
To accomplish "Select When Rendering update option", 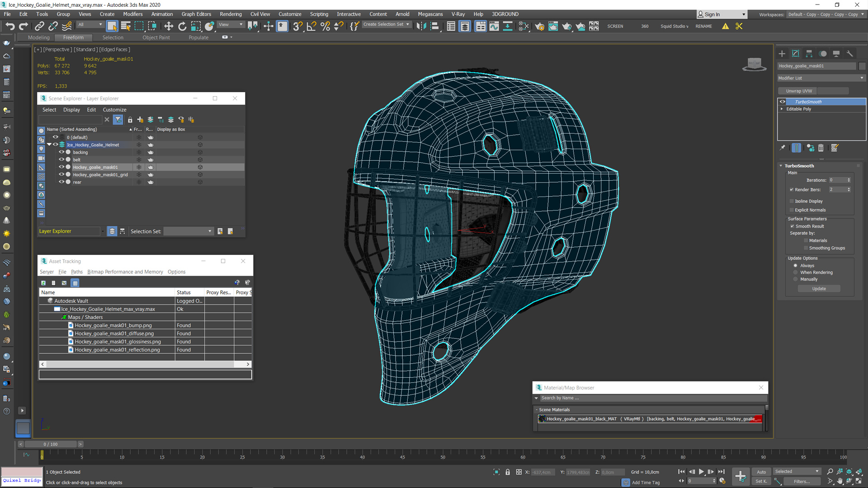I will (796, 272).
